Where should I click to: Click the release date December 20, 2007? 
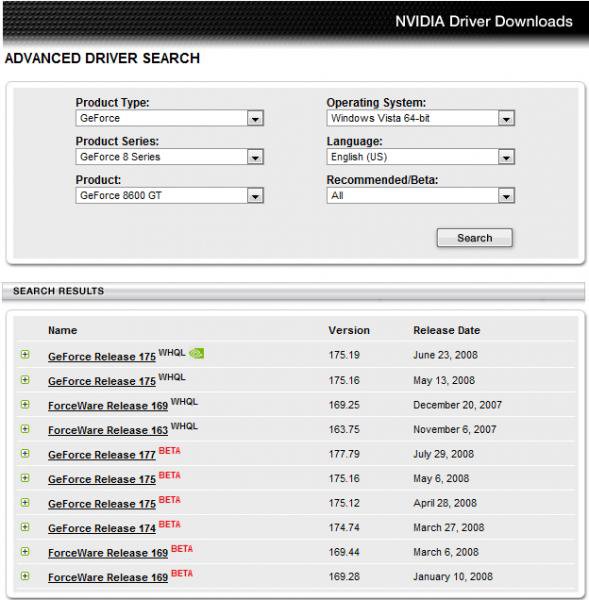(457, 405)
